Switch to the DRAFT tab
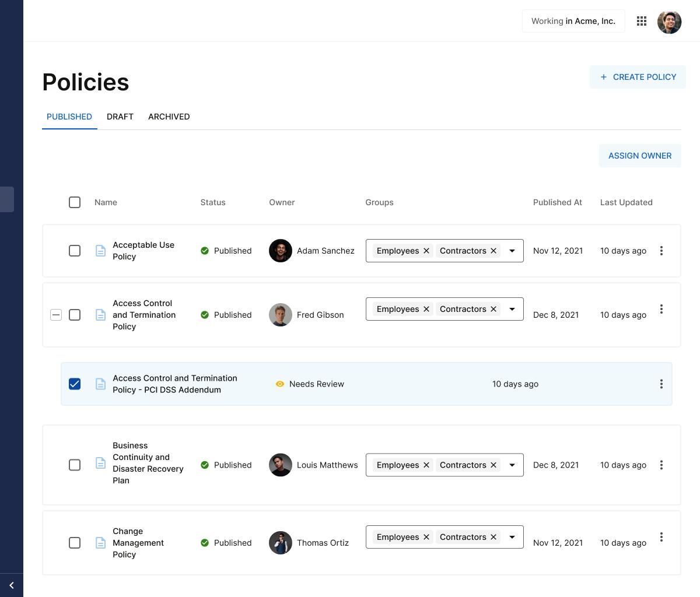 [x=120, y=117]
